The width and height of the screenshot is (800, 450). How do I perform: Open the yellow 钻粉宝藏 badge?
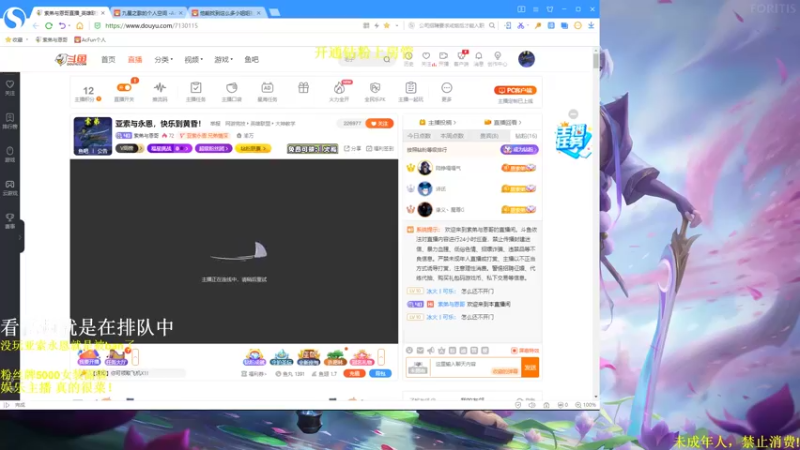tap(253, 148)
